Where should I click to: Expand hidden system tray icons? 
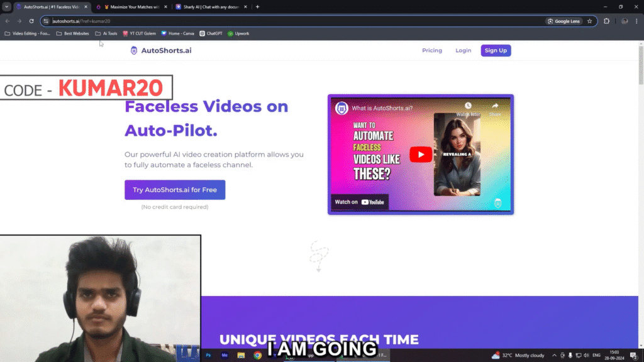[x=555, y=355]
